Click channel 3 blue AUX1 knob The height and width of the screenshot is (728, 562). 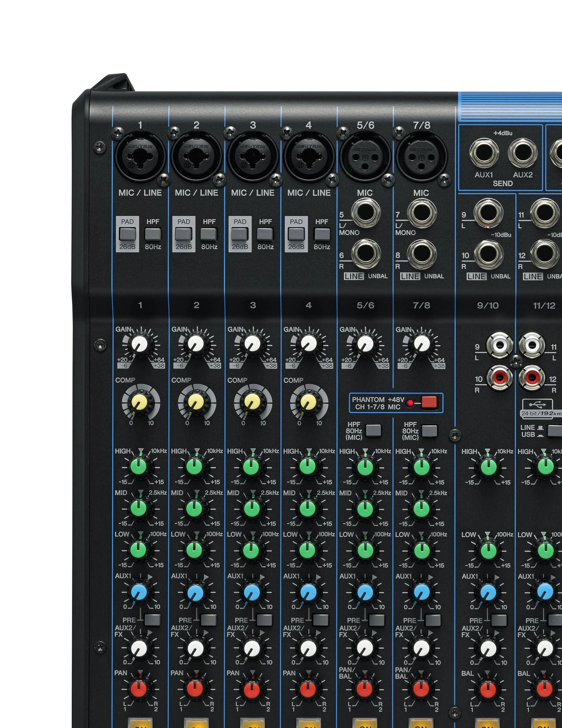252,592
